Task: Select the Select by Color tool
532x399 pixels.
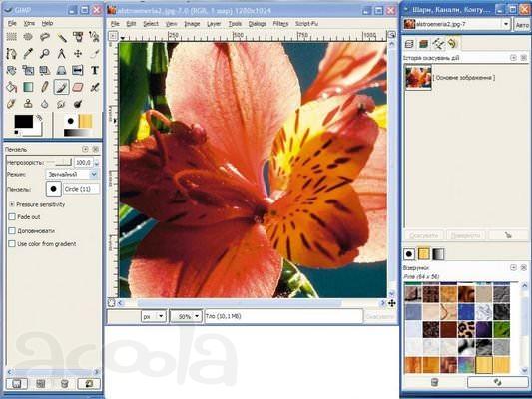Action: coord(78,37)
